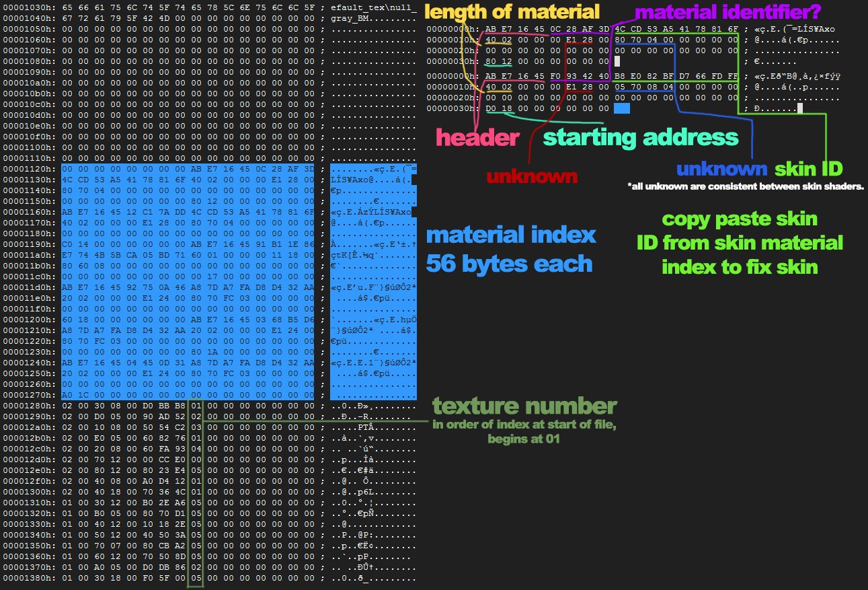
Task: Click the pink "header" annotation
Action: tap(478, 137)
